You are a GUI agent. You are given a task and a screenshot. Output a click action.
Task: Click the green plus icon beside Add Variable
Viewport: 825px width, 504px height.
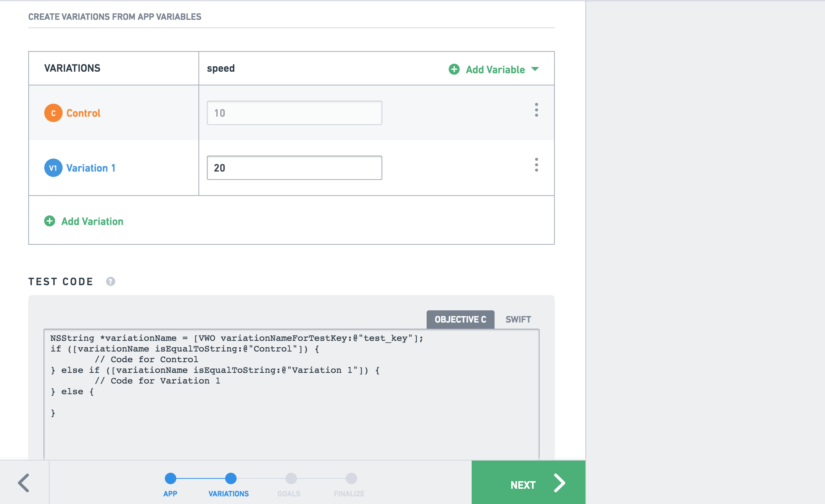tap(454, 69)
